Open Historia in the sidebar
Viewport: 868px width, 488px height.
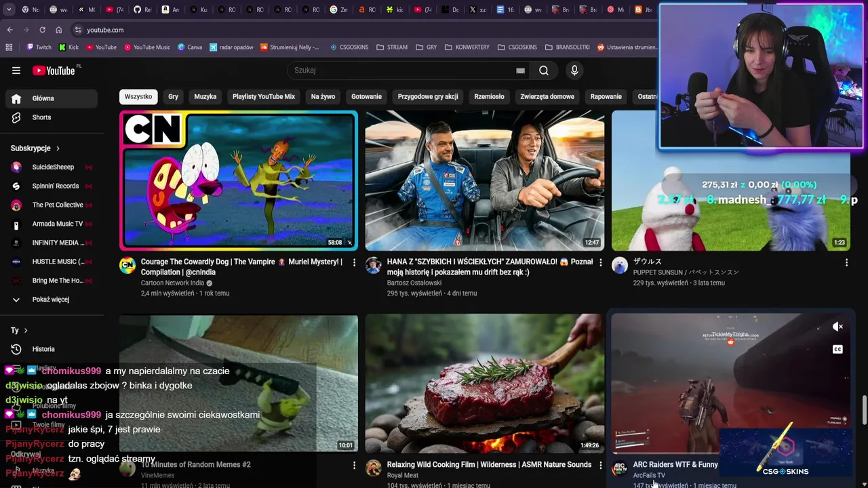52,349
